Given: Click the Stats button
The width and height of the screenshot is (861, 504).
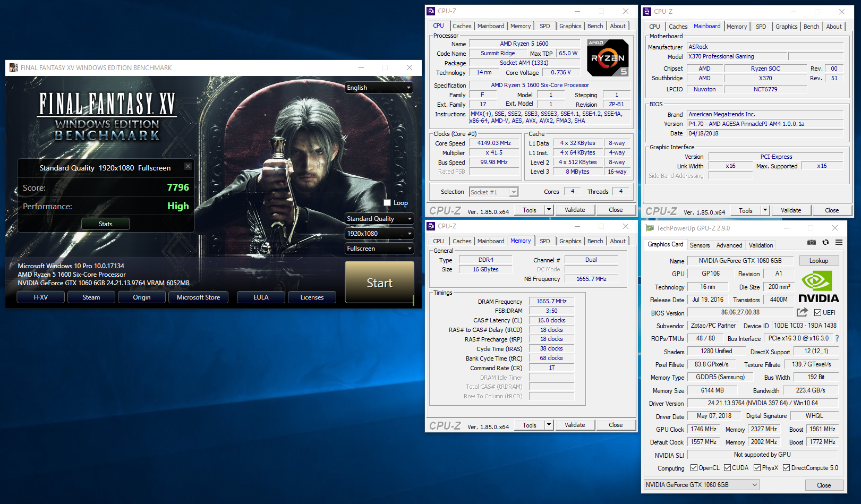Looking at the screenshot, I should click(105, 224).
